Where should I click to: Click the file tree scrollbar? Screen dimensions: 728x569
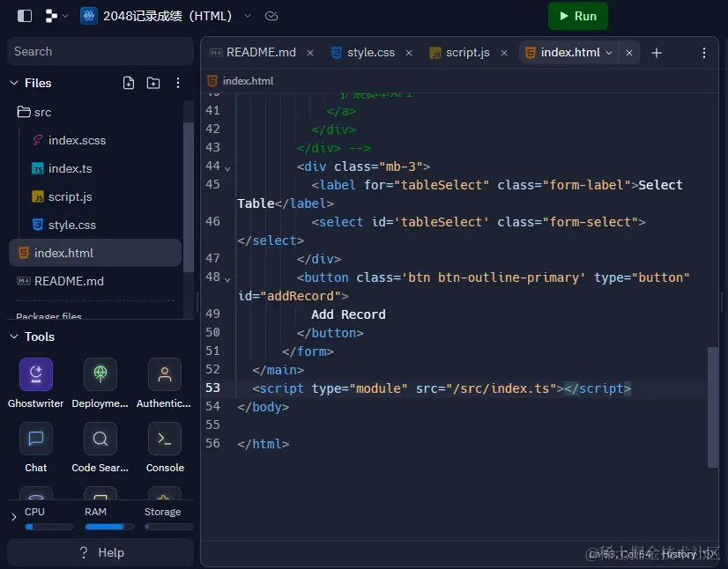click(188, 197)
